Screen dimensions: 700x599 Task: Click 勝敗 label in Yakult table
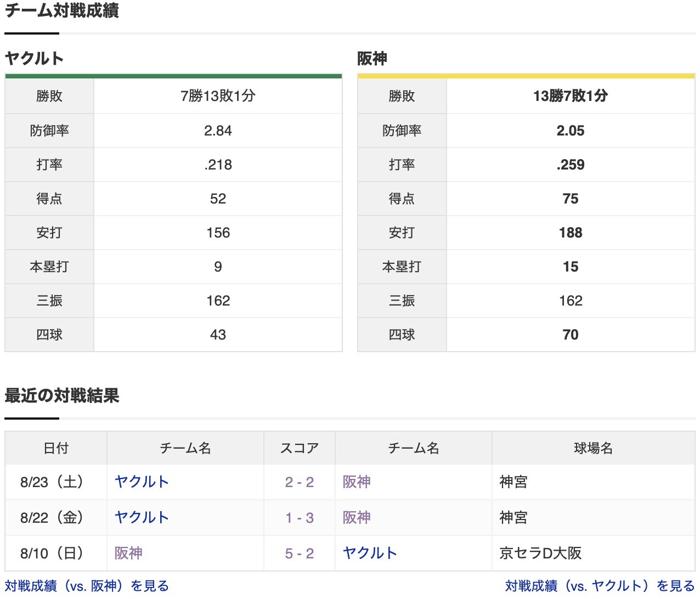(x=49, y=96)
